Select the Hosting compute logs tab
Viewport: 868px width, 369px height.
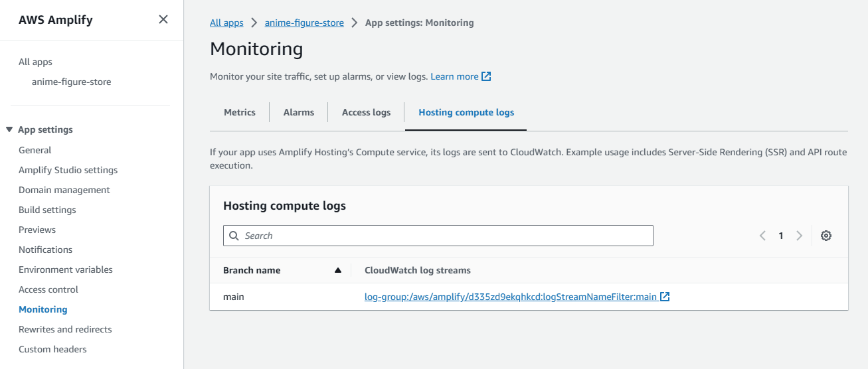466,112
